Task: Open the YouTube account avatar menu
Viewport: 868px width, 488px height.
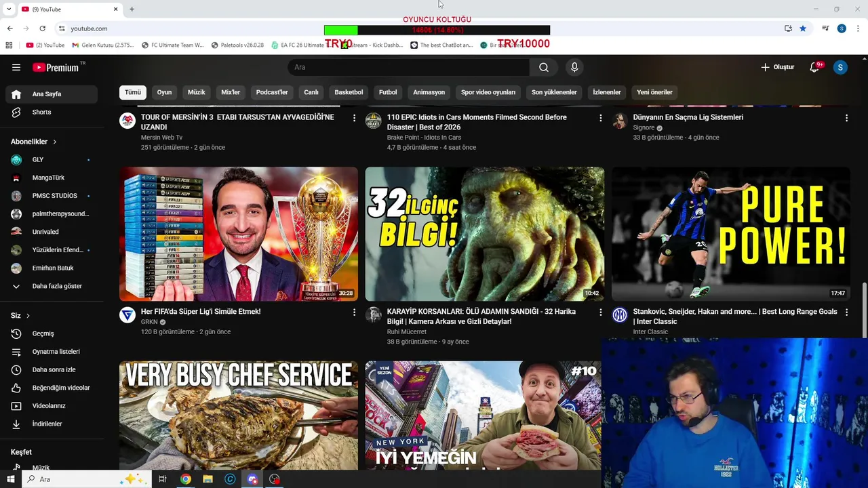Action: 840,67
